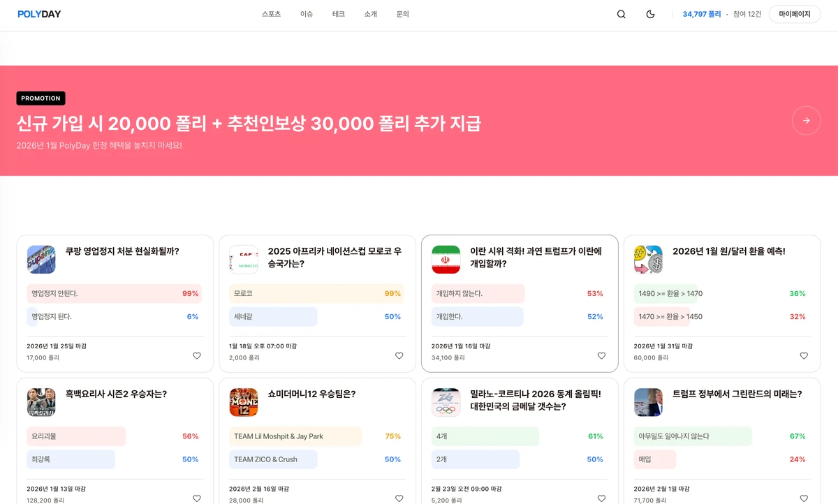Like the 아프리카 네이션스컵 poll with heart

pos(399,355)
